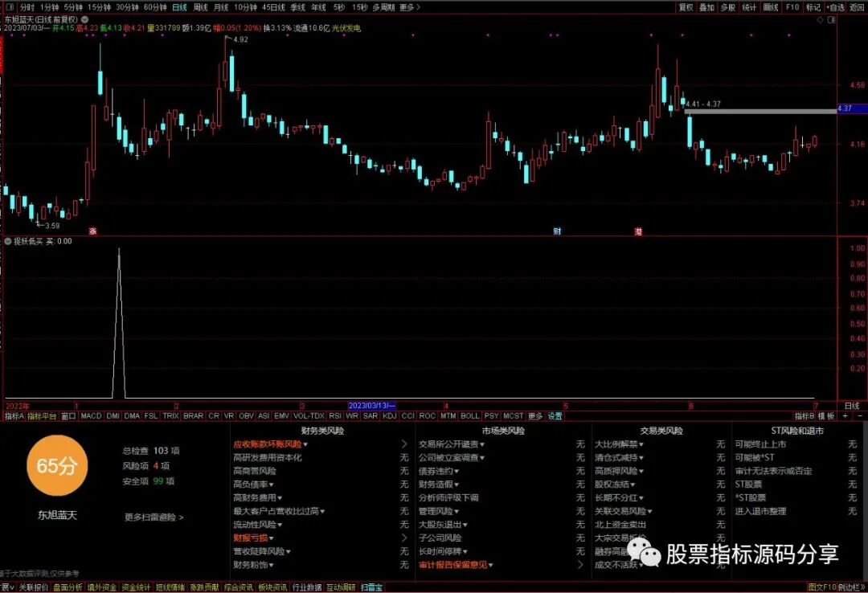Click the round arrow icon beside 东旭蓝天 title
Viewport: 868px width, 593px height.
pos(84,18)
